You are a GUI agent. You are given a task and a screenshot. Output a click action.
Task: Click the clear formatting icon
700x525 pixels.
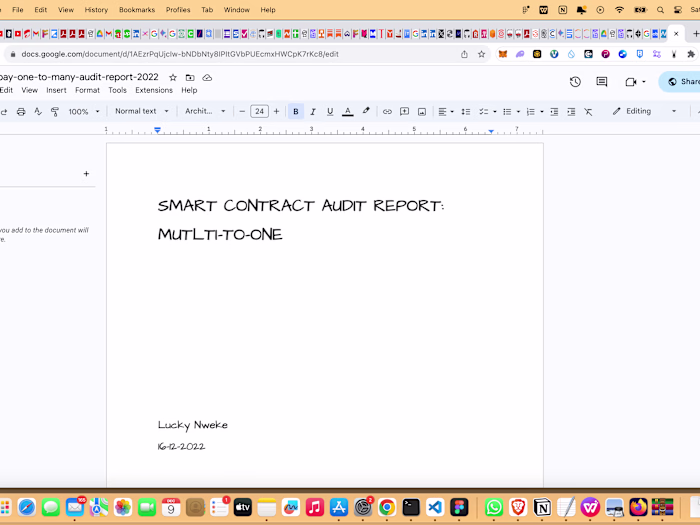point(588,112)
